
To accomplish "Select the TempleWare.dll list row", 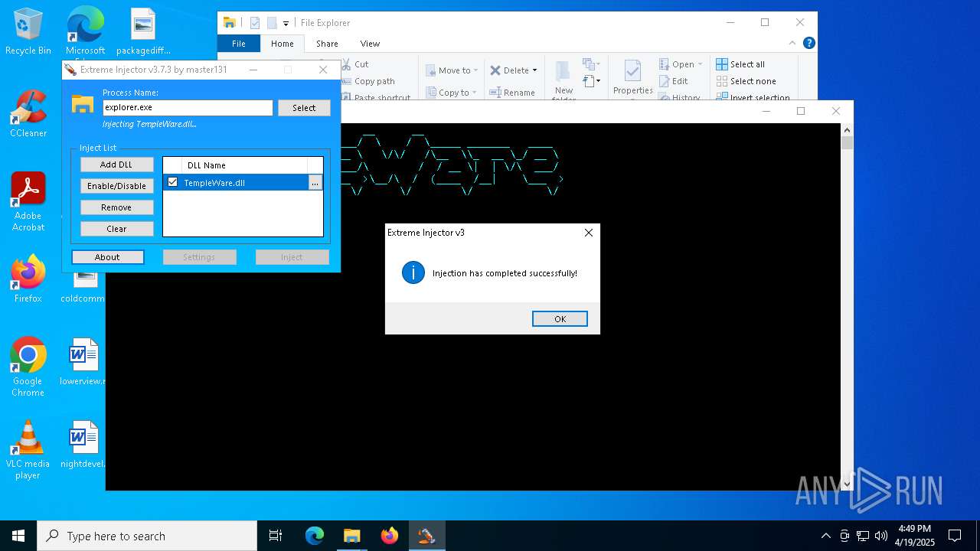I will 243,183.
